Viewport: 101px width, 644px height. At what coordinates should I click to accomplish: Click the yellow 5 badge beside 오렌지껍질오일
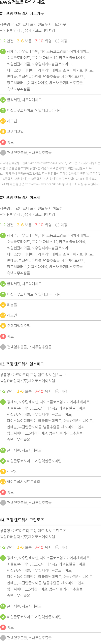tap(3, 326)
